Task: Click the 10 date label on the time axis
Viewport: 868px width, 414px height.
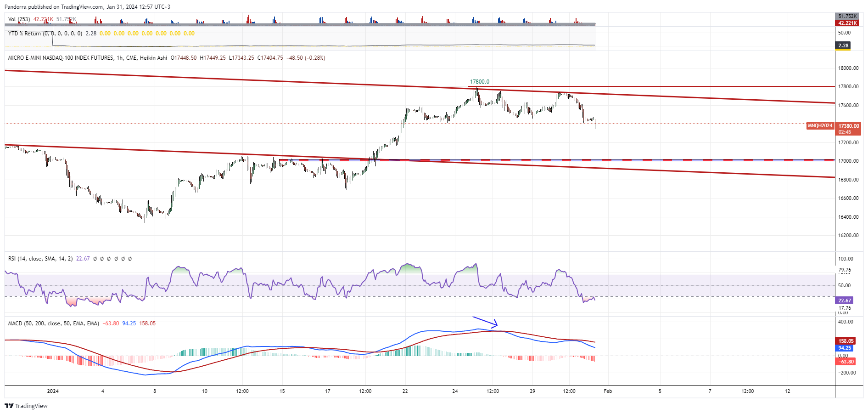Action: pyautogui.click(x=205, y=391)
